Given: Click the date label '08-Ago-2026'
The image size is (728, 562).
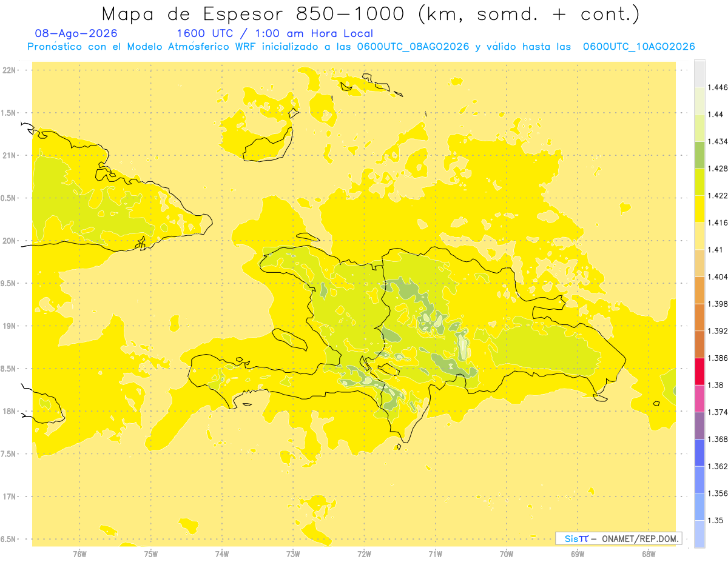Looking at the screenshot, I should point(76,34).
